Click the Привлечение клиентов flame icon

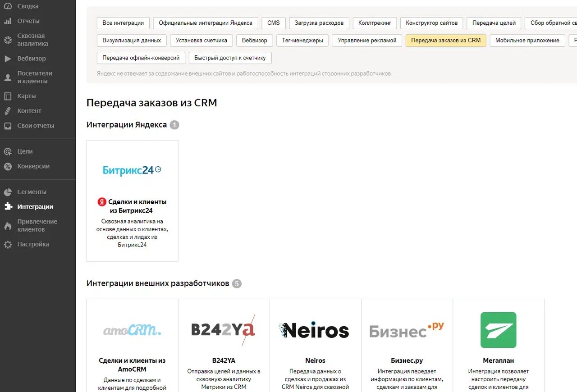click(x=8, y=226)
